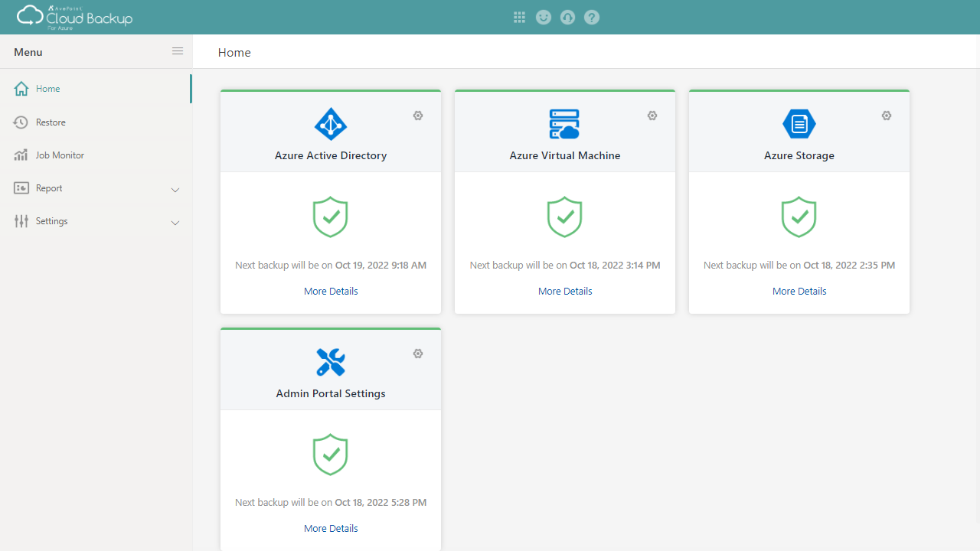Open More Details for Admin Portal Settings

[x=331, y=528]
